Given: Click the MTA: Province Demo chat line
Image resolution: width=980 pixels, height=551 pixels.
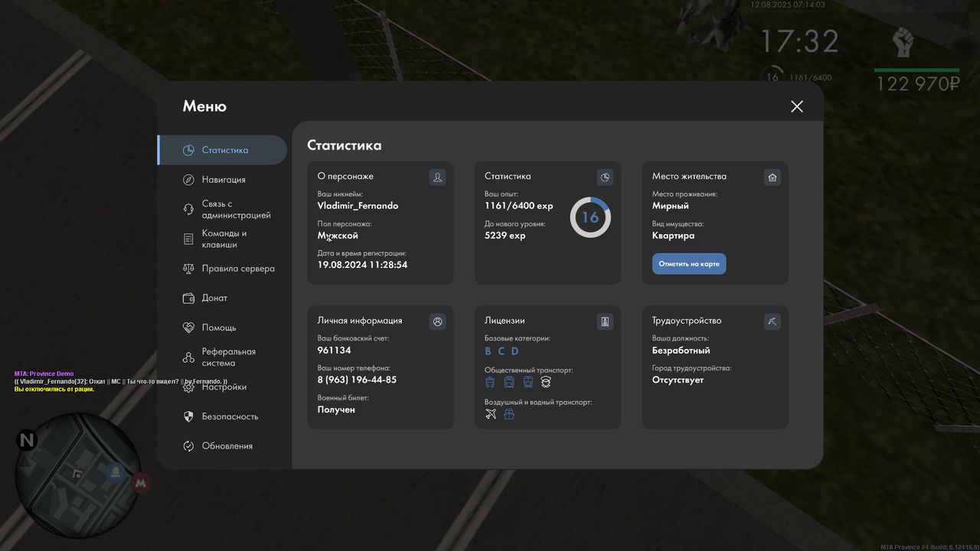Looking at the screenshot, I should pyautogui.click(x=44, y=373).
